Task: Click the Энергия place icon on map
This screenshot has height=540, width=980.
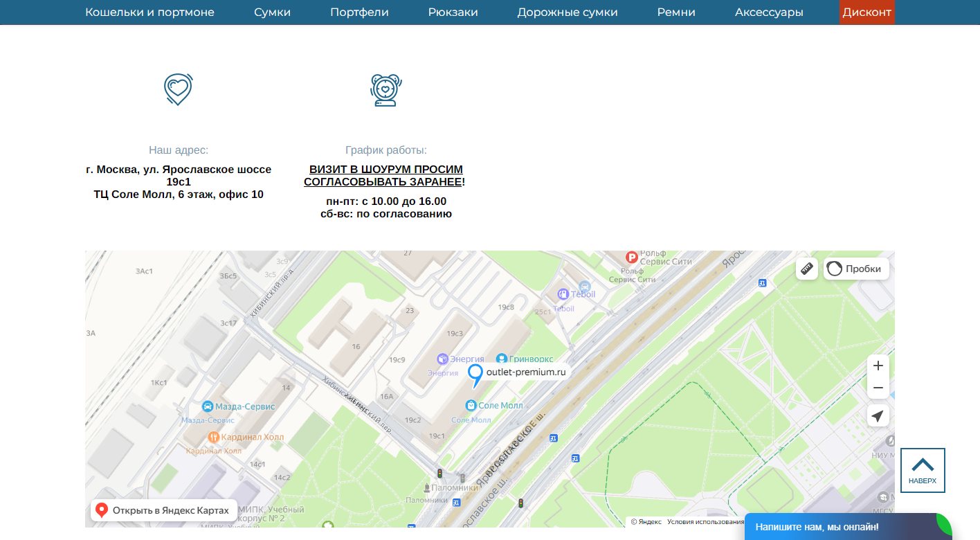Action: pos(442,359)
